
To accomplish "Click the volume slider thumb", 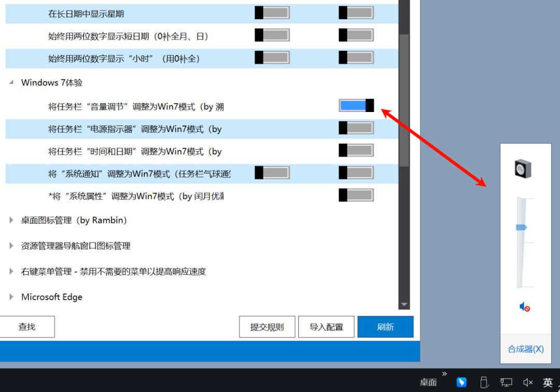I will (521, 227).
